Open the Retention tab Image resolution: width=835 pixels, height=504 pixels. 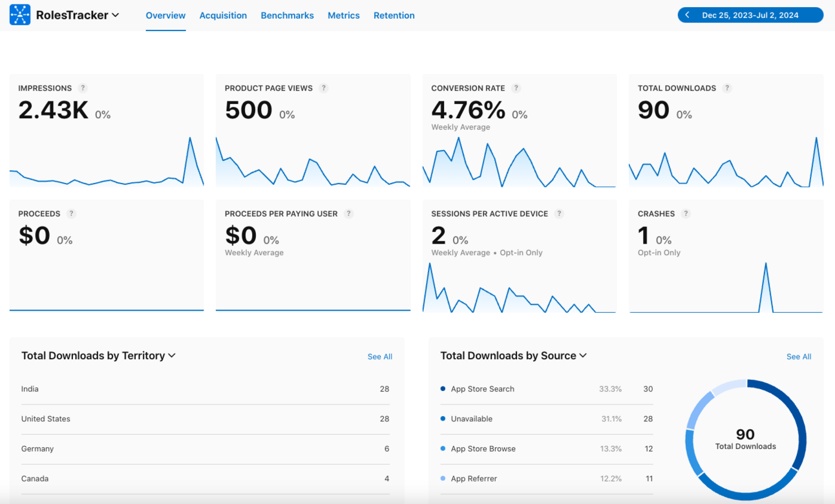[x=394, y=16]
